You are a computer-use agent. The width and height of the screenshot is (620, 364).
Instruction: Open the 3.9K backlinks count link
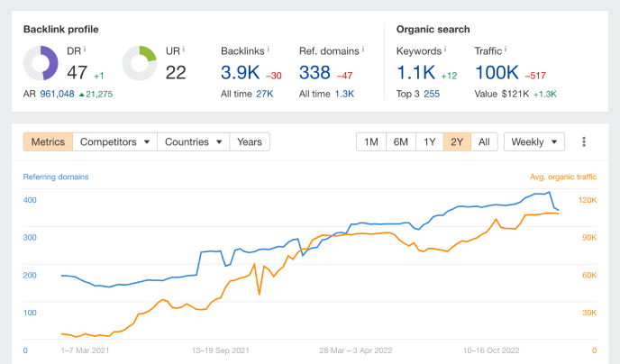(240, 72)
